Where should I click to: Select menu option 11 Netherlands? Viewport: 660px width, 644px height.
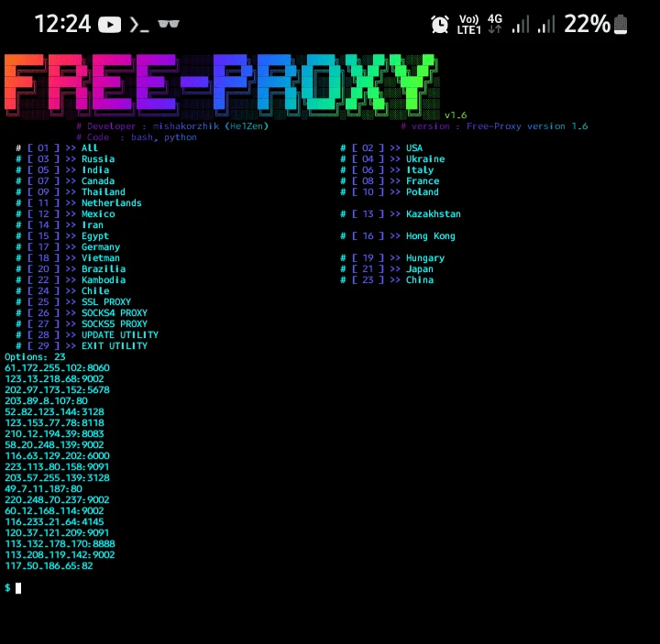click(x=79, y=202)
